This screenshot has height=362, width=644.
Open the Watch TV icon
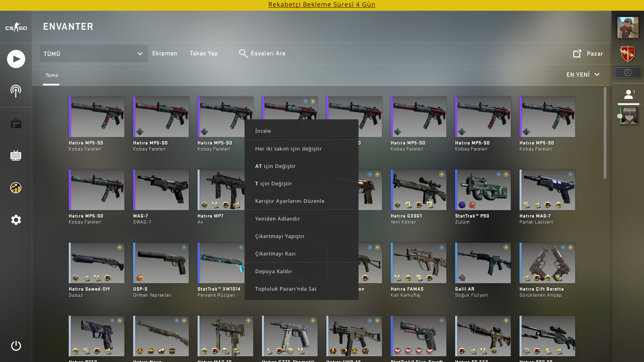[16, 156]
